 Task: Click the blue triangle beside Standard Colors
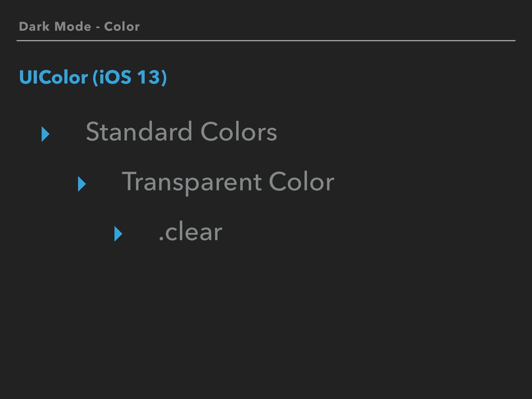tap(46, 134)
